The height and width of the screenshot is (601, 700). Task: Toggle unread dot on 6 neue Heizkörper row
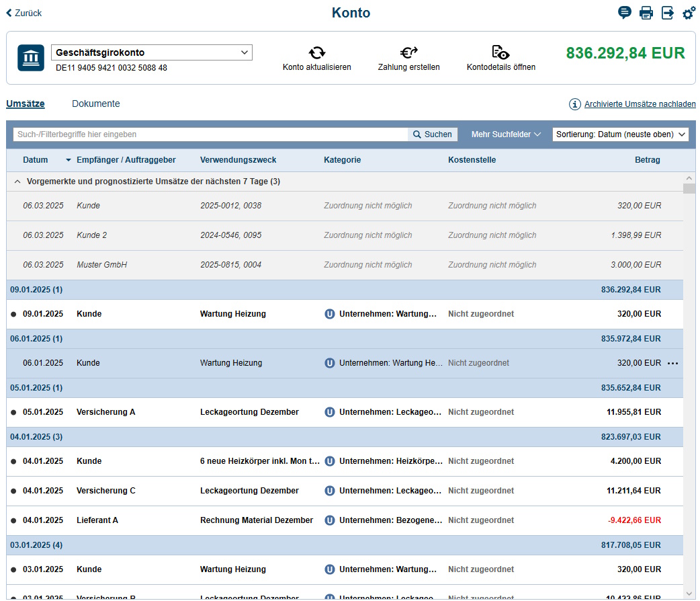click(x=13, y=462)
